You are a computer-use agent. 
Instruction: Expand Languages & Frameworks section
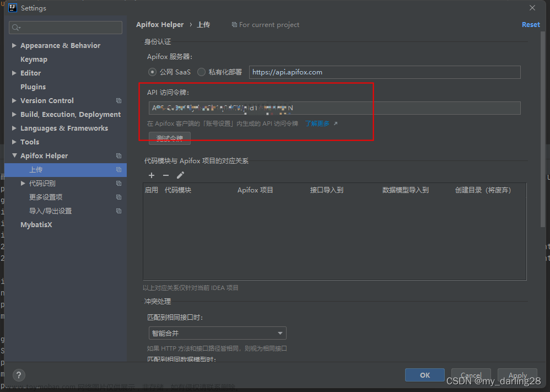14,128
